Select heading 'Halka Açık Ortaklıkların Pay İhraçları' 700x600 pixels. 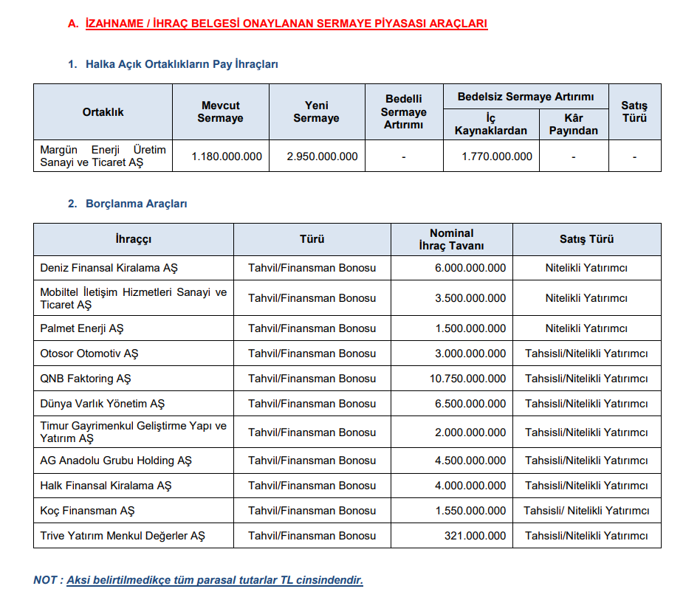coord(182,64)
